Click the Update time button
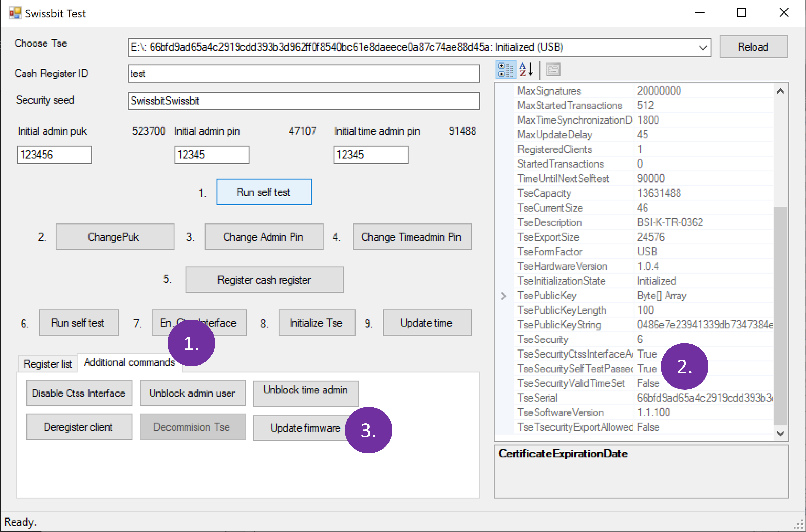This screenshot has width=806, height=532. (427, 323)
